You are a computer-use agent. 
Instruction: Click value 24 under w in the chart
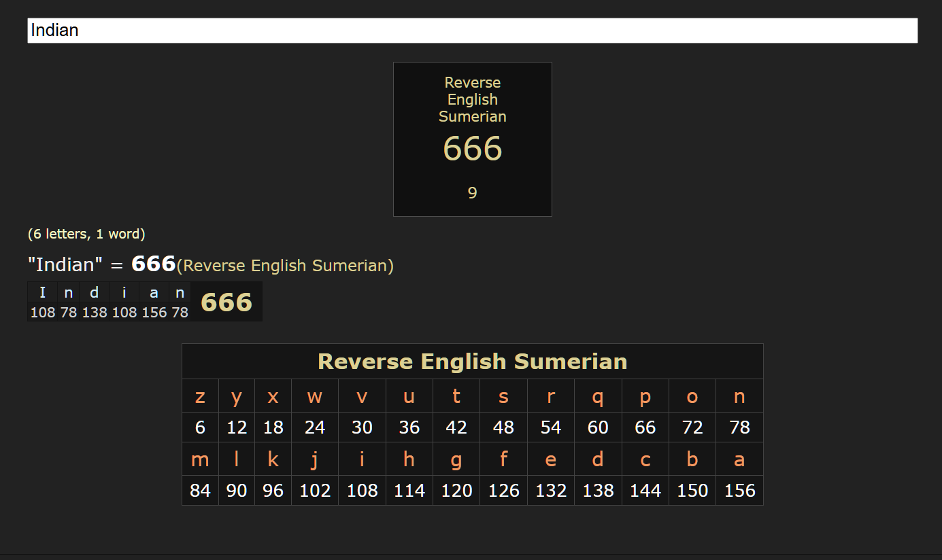point(315,427)
